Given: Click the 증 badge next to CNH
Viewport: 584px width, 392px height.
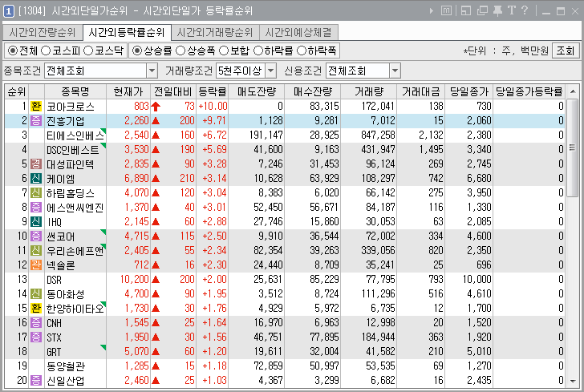Looking at the screenshot, I should pos(36,322).
